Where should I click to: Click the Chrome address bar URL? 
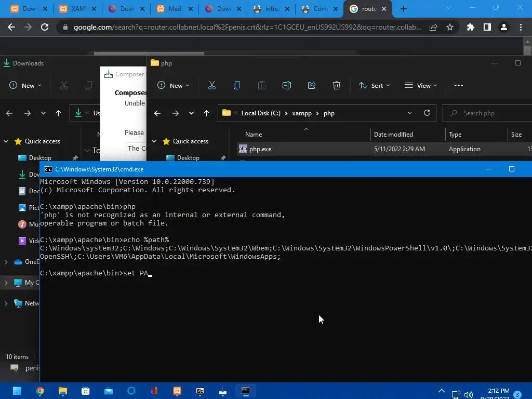248,27
